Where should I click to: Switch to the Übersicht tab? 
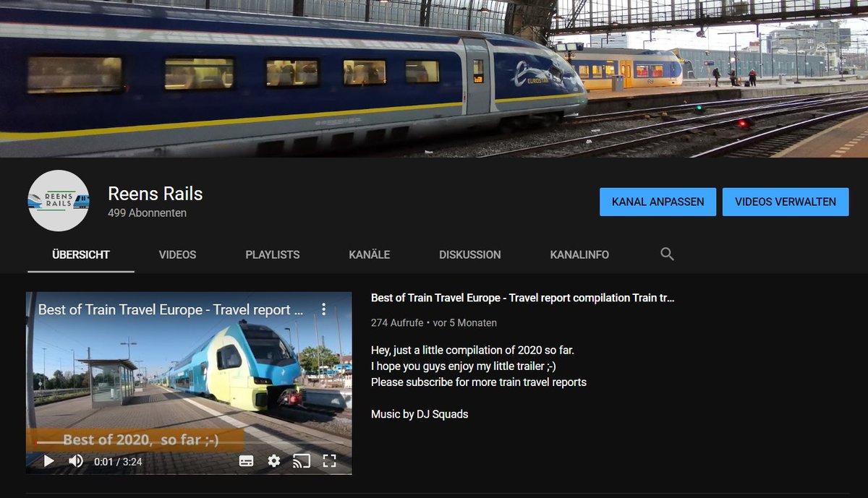click(x=81, y=254)
